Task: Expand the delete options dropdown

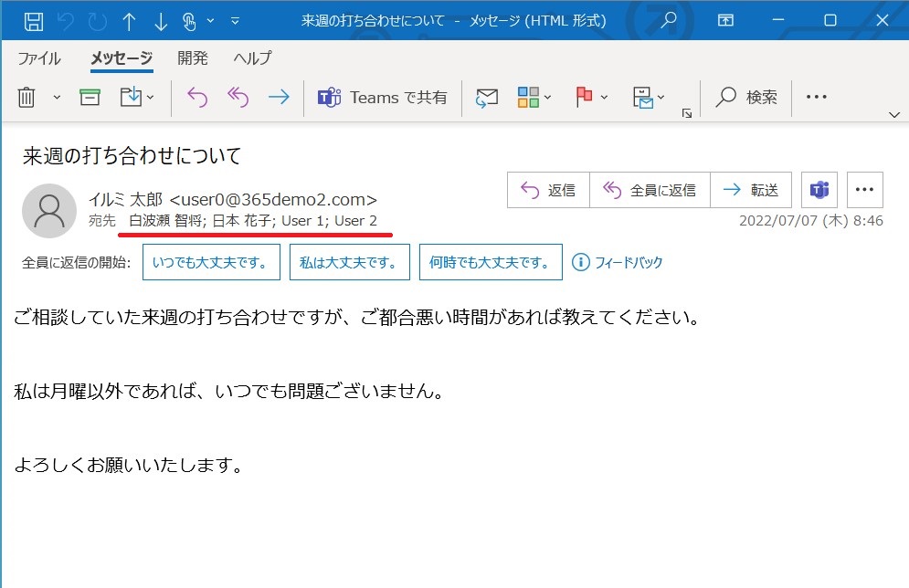Action: (57, 98)
